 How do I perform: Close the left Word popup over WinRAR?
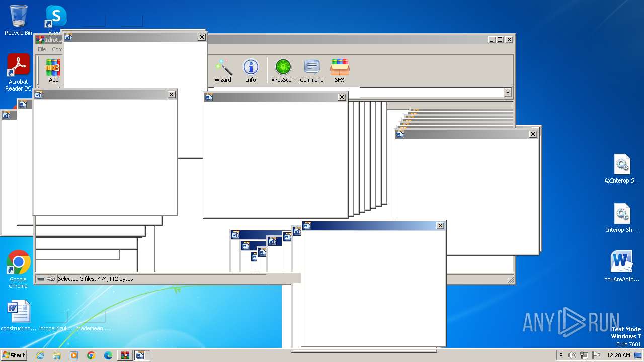172,94
